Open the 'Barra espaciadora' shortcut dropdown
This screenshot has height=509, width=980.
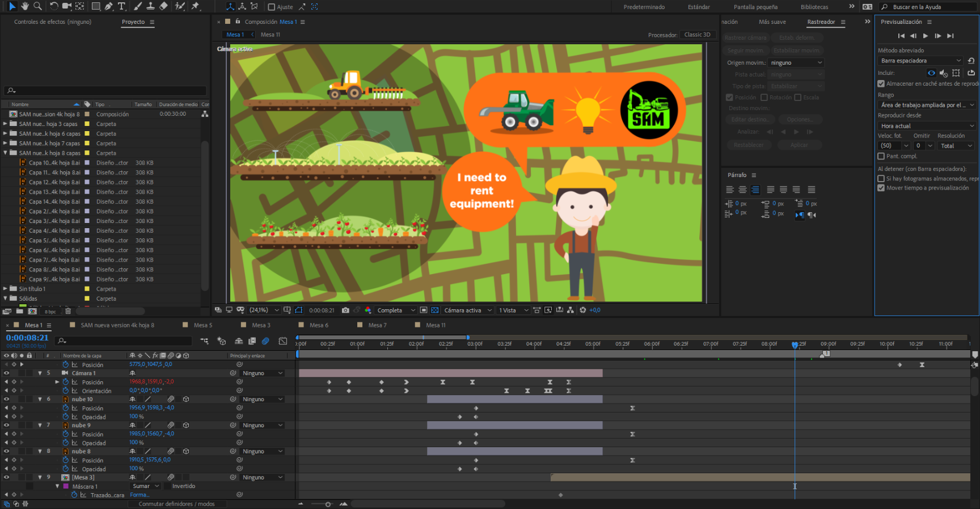[920, 61]
